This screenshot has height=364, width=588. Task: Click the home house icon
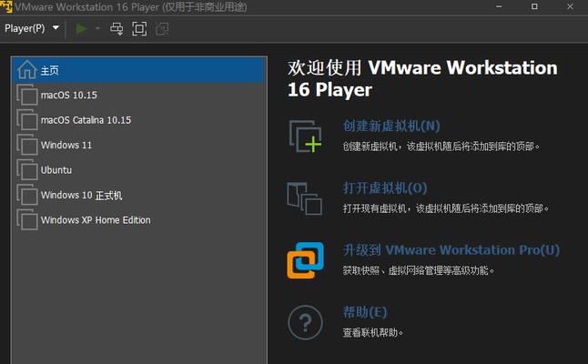[27, 70]
